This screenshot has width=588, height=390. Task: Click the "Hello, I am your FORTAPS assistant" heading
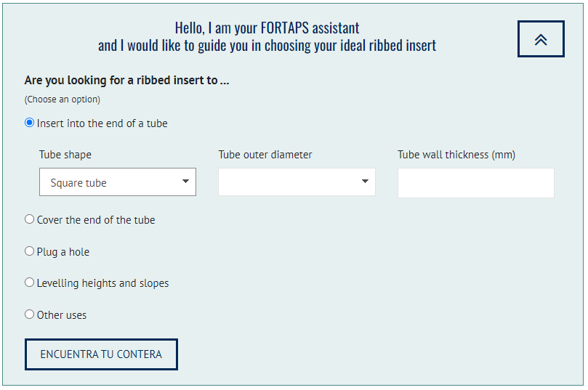tap(267, 28)
